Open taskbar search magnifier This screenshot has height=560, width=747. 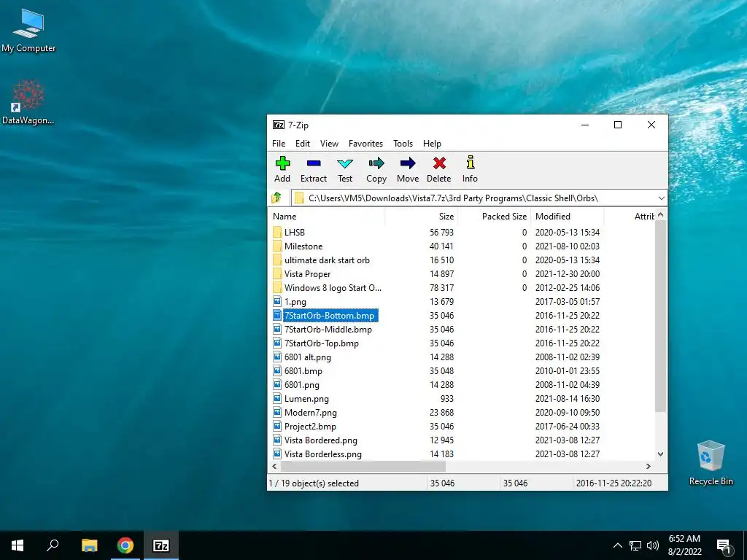53,545
